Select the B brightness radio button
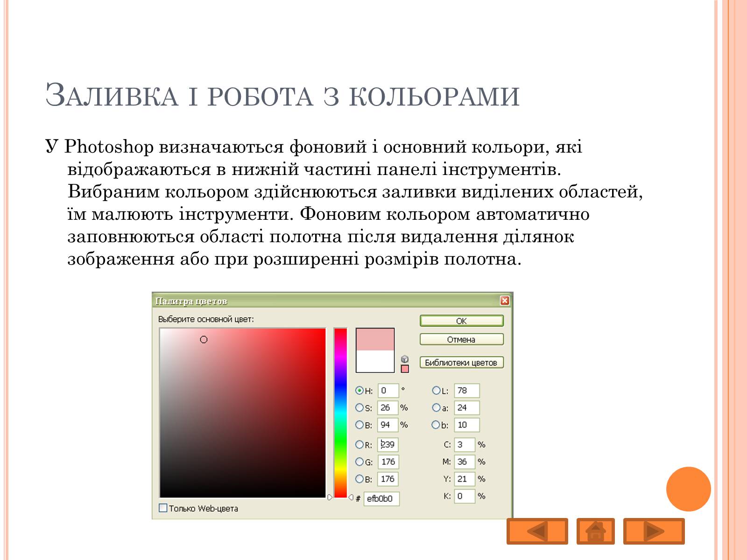Viewport: 747px width, 560px height. [359, 425]
